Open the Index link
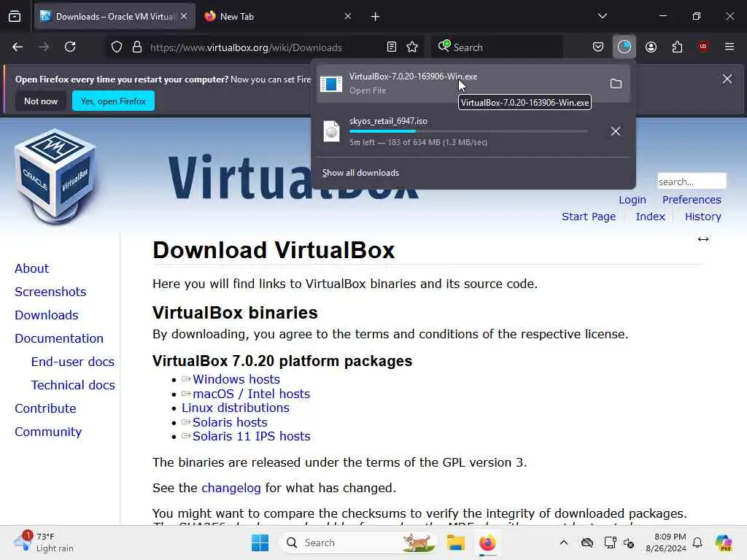This screenshot has height=560, width=747. pyautogui.click(x=650, y=217)
